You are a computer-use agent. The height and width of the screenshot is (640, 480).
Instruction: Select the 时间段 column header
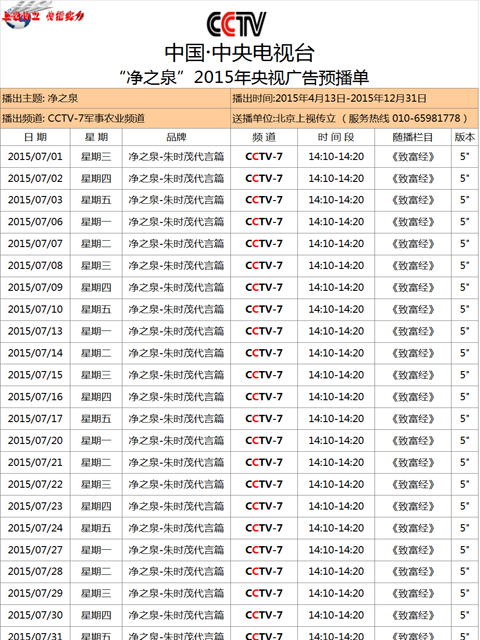336,137
